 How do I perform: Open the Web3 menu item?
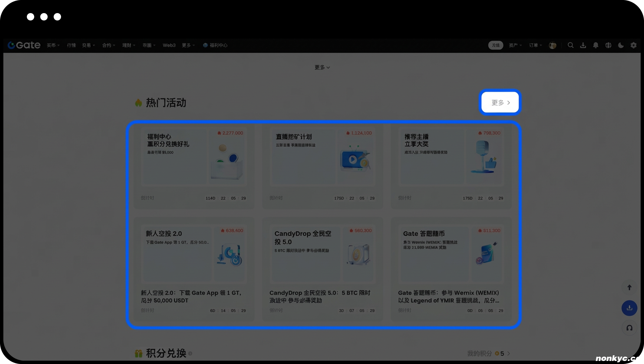point(169,45)
